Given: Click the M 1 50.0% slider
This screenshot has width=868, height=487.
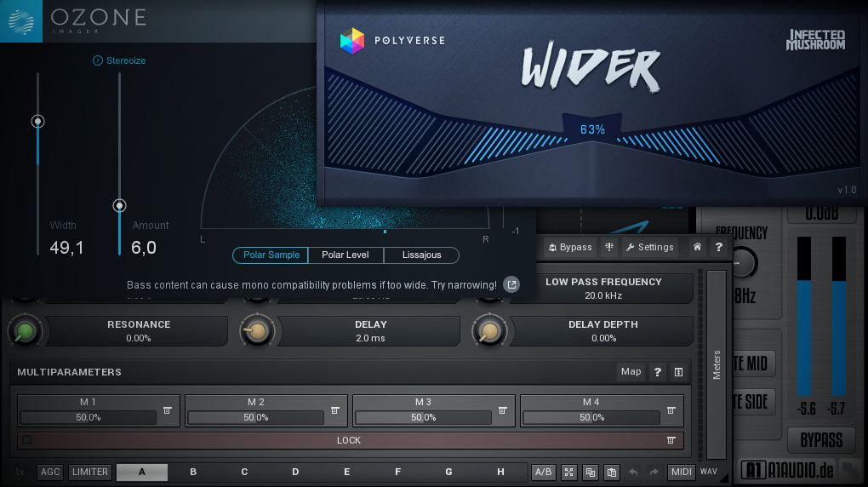Looking at the screenshot, I should 89,418.
